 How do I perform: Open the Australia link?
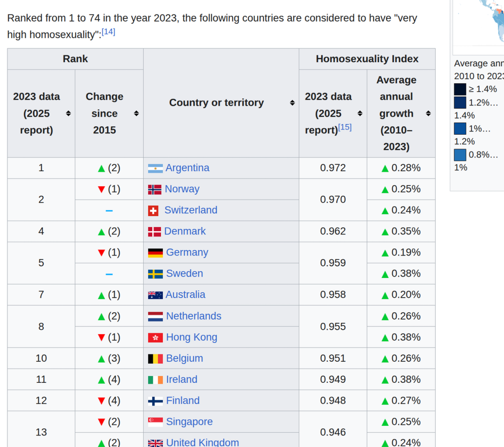tap(185, 295)
